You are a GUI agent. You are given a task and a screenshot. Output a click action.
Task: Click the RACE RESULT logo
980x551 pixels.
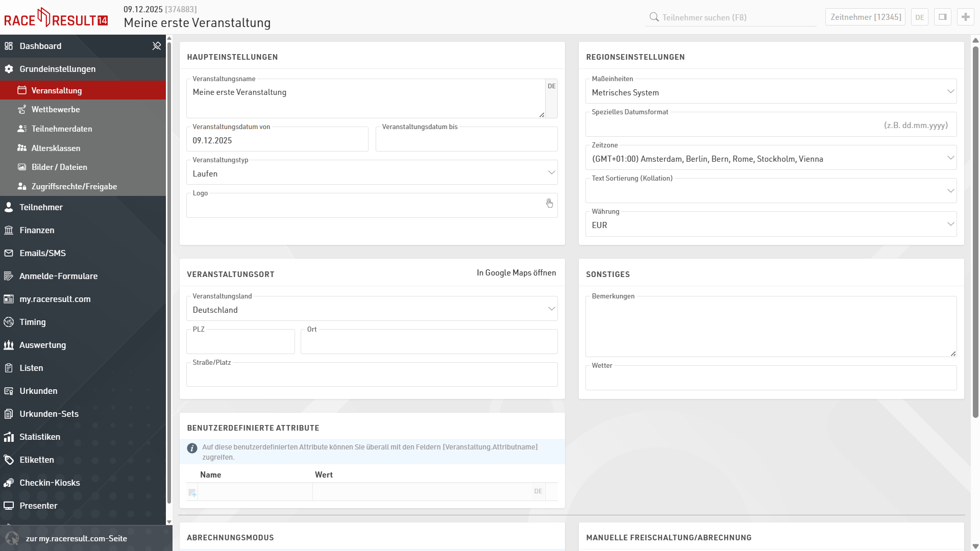coord(56,18)
